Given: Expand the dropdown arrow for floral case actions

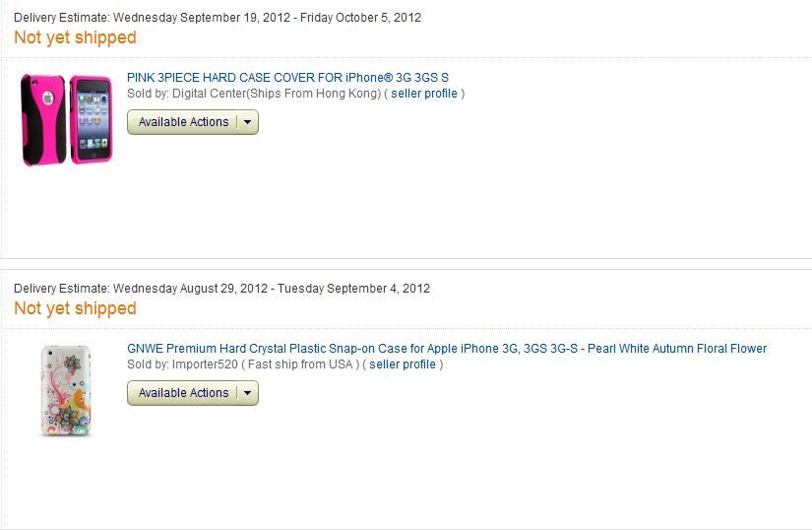Looking at the screenshot, I should pyautogui.click(x=247, y=393).
